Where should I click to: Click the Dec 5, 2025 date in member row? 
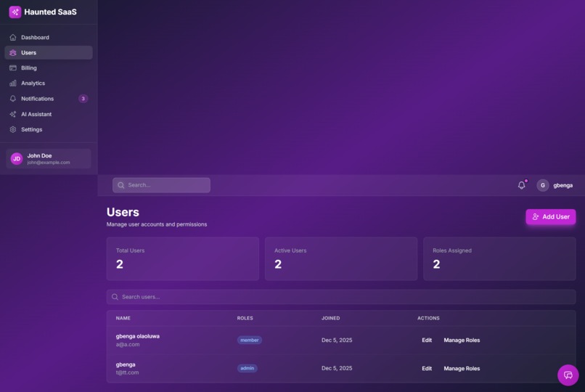pos(337,340)
